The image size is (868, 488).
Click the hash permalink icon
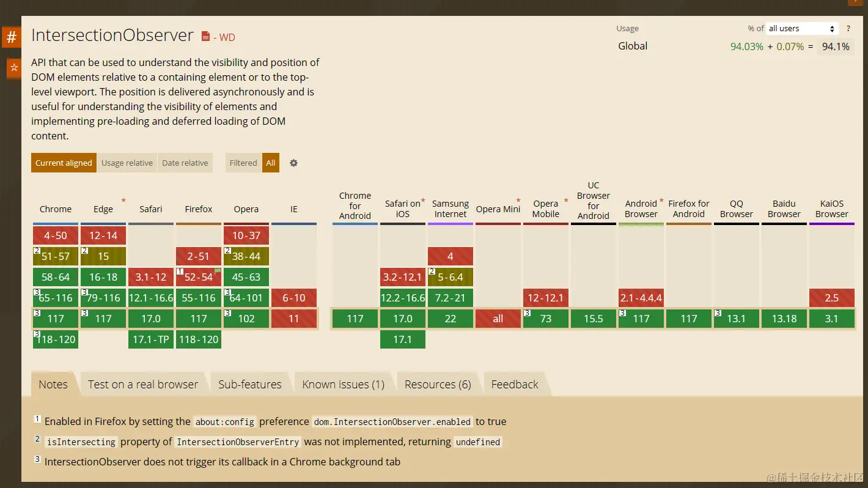coord(11,37)
